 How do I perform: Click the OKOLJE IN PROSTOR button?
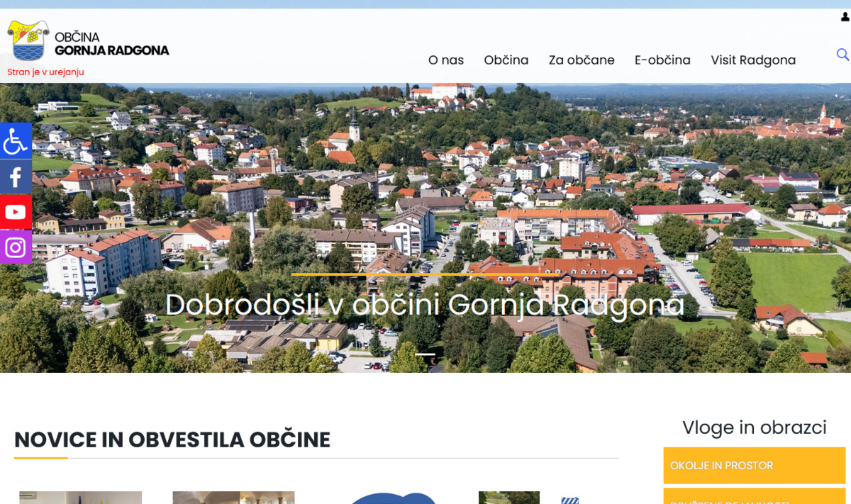click(754, 465)
